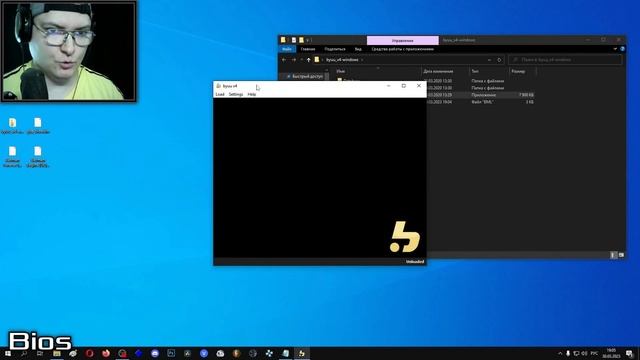Image resolution: width=640 pixels, height=360 pixels.
Task: Open the network tray icon
Action: coord(576,353)
